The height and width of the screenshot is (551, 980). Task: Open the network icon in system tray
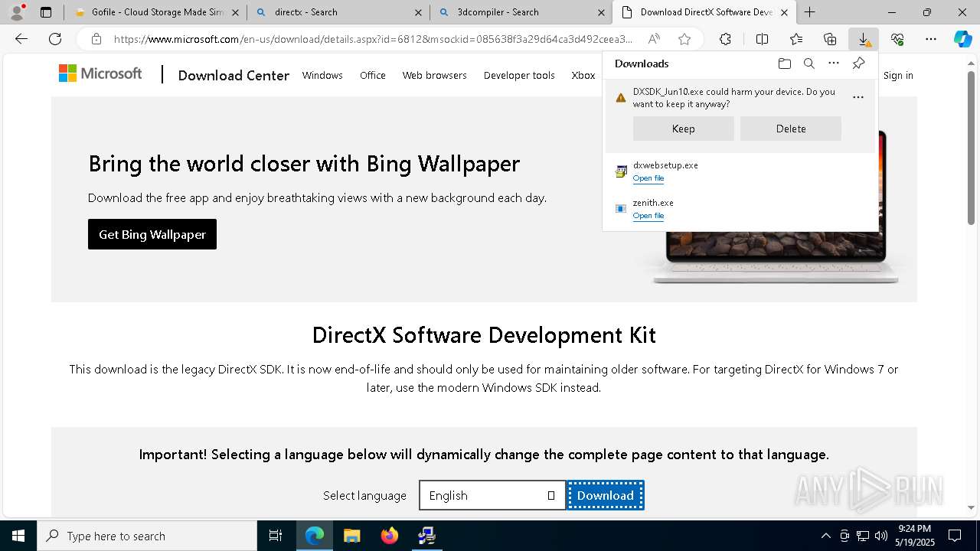point(863,536)
